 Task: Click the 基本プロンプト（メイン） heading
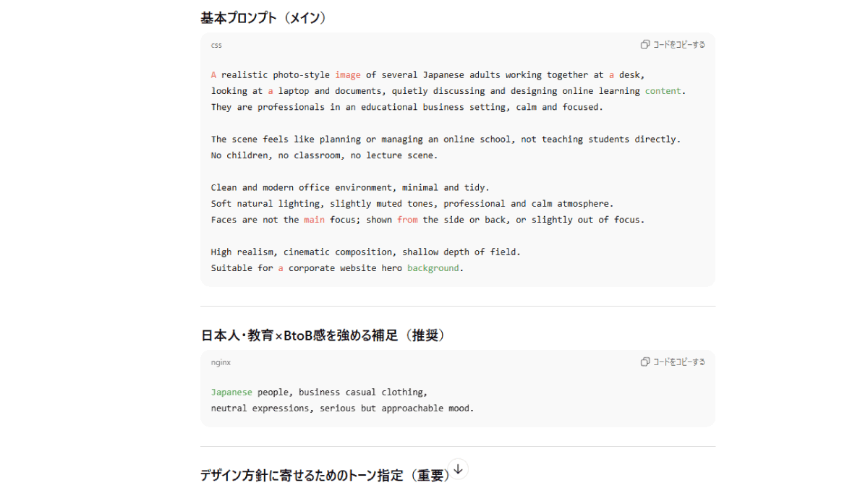(263, 18)
